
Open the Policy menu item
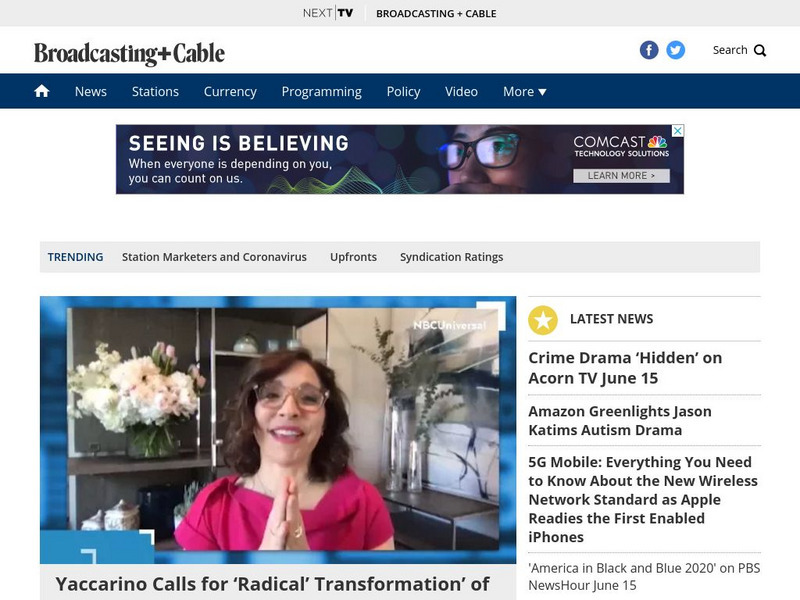pyautogui.click(x=403, y=92)
